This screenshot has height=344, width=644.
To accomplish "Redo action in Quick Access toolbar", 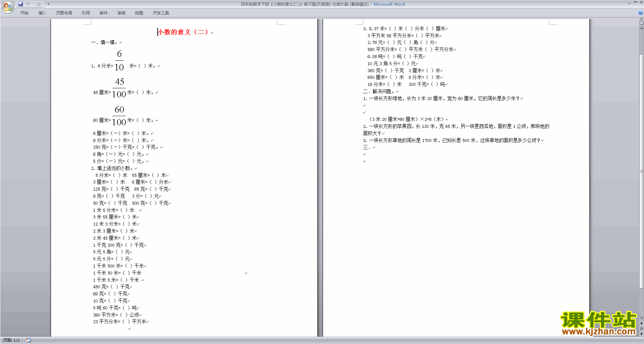I will 39,4.
